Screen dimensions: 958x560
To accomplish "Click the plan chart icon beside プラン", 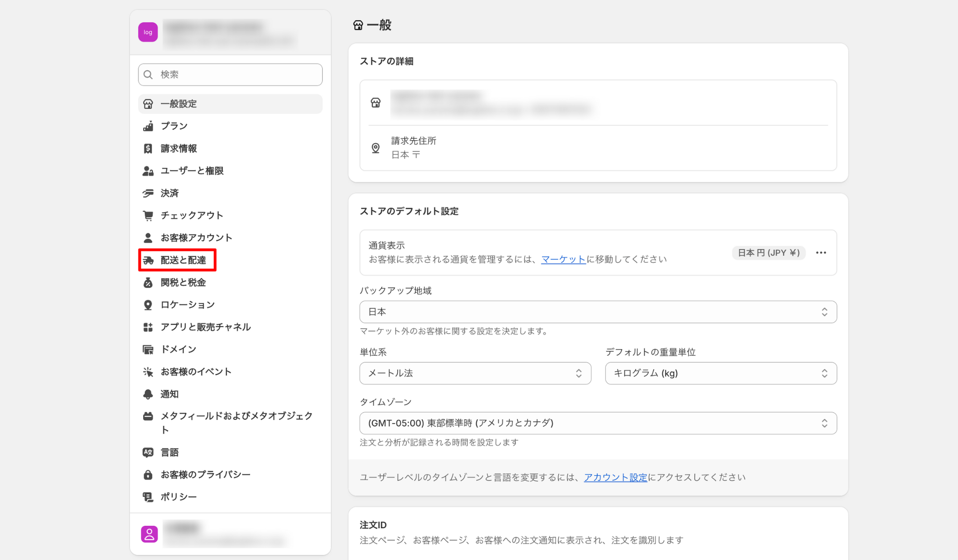I will 148,126.
